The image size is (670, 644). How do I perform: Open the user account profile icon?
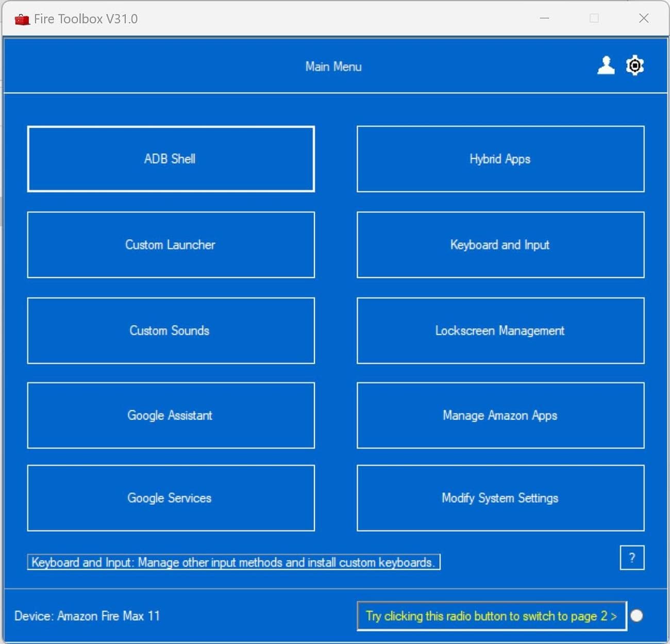pos(606,65)
